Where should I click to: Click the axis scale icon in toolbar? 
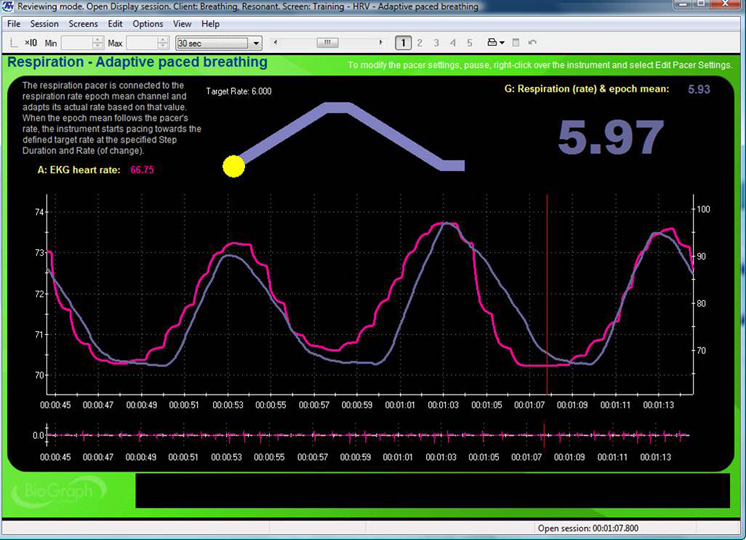[x=13, y=43]
